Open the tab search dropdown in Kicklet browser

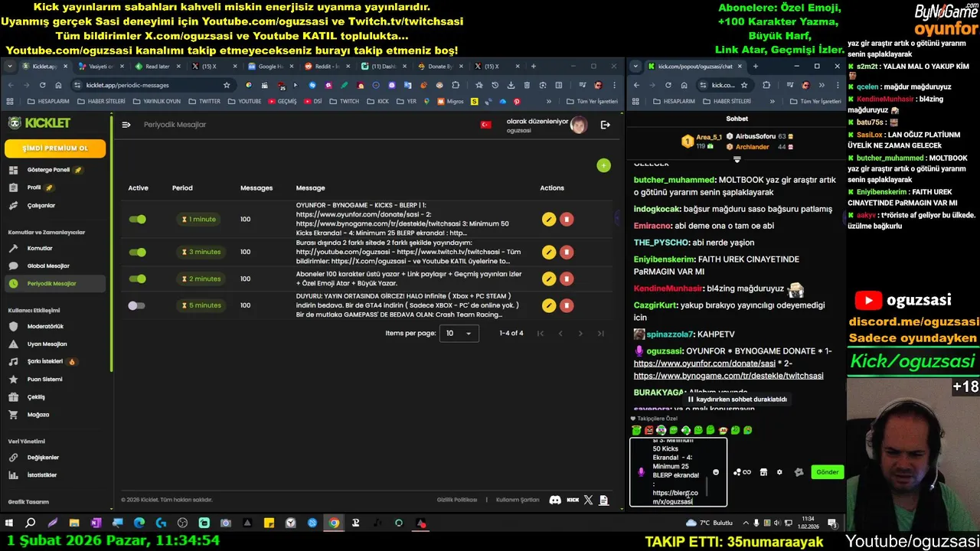click(x=9, y=67)
